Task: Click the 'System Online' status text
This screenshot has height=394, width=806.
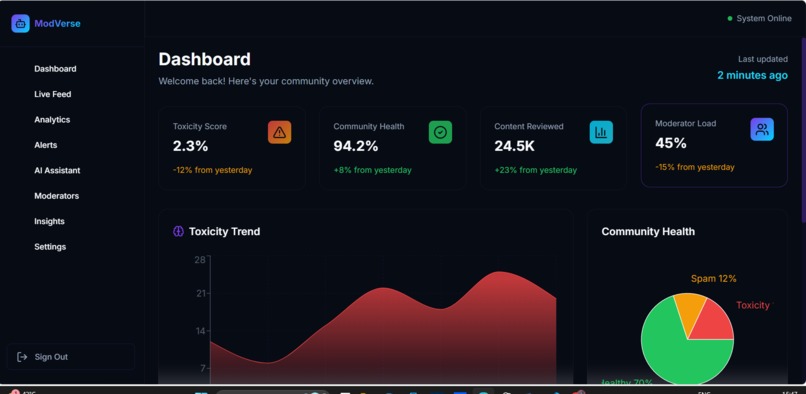Action: (764, 19)
